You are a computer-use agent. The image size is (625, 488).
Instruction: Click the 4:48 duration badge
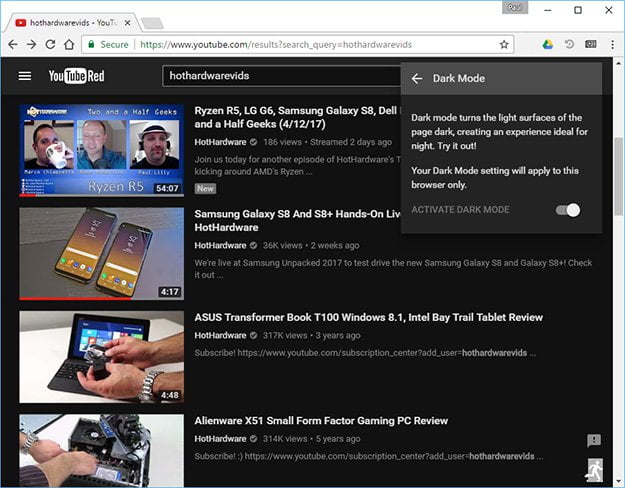pyautogui.click(x=170, y=395)
